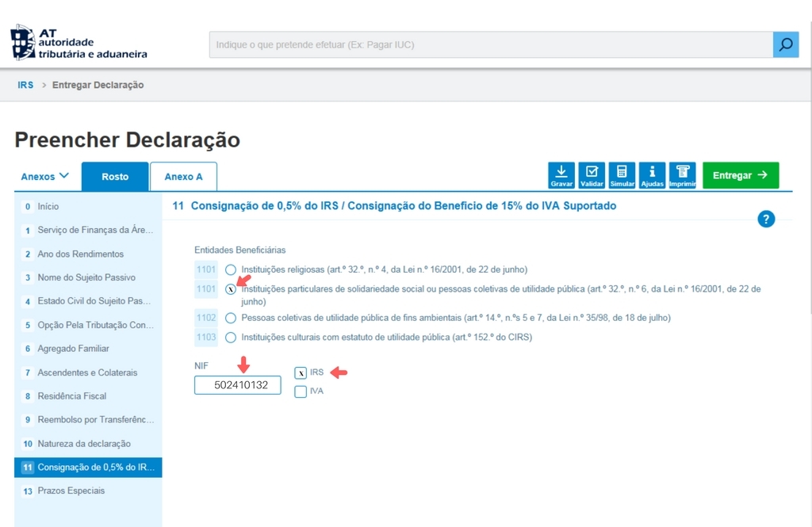812x527 pixels.
Task: Click the AT autoridade tributária logo
Action: pos(79,43)
